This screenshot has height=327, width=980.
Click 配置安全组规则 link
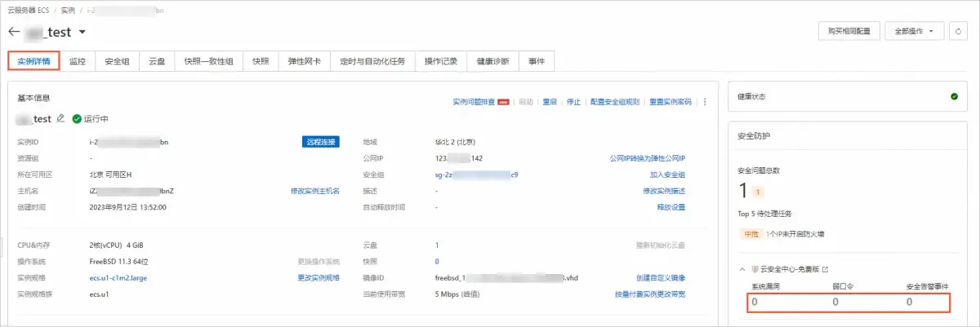(615, 102)
